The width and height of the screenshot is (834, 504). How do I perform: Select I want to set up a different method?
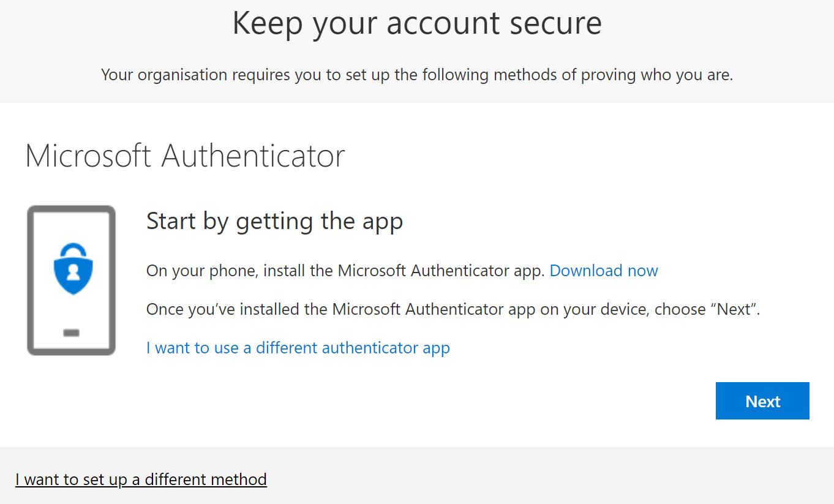(141, 479)
